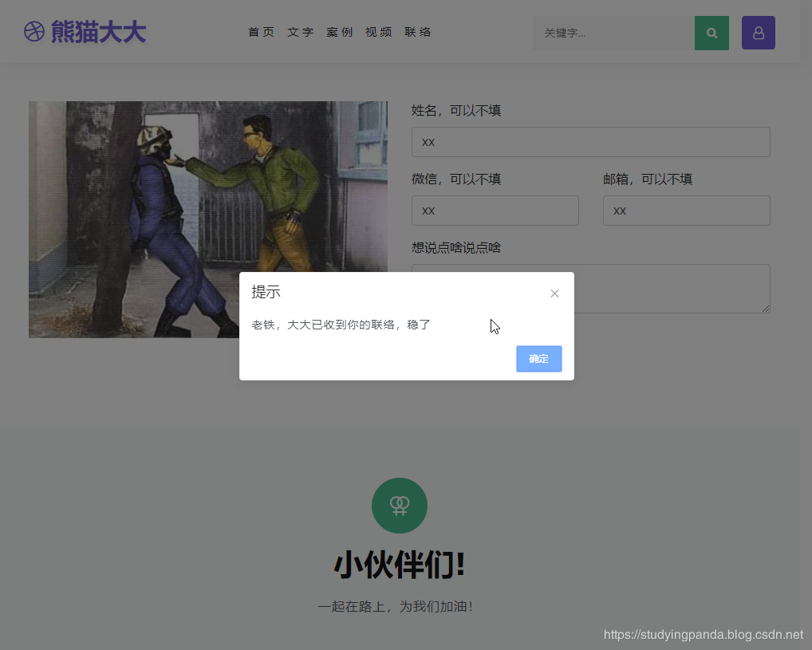Image resolution: width=812 pixels, height=650 pixels.
Task: Click the magnifying glass inside the search button
Action: 711,33
